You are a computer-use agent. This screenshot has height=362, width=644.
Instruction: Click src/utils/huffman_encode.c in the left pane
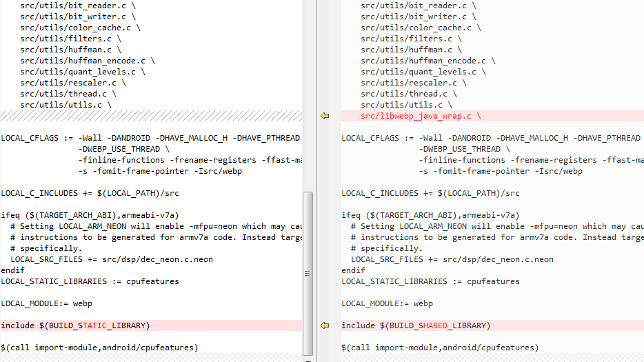point(88,61)
